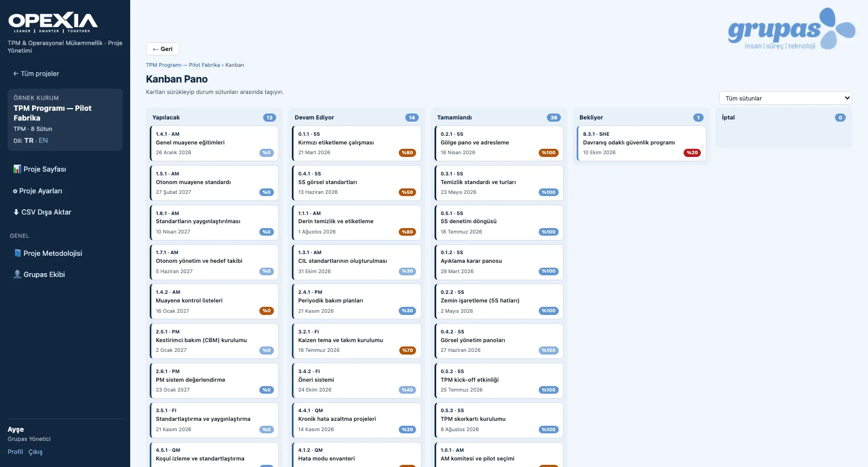Open Proje Sayfası from sidebar
Viewport: 868px width, 467px height.
click(x=40, y=169)
